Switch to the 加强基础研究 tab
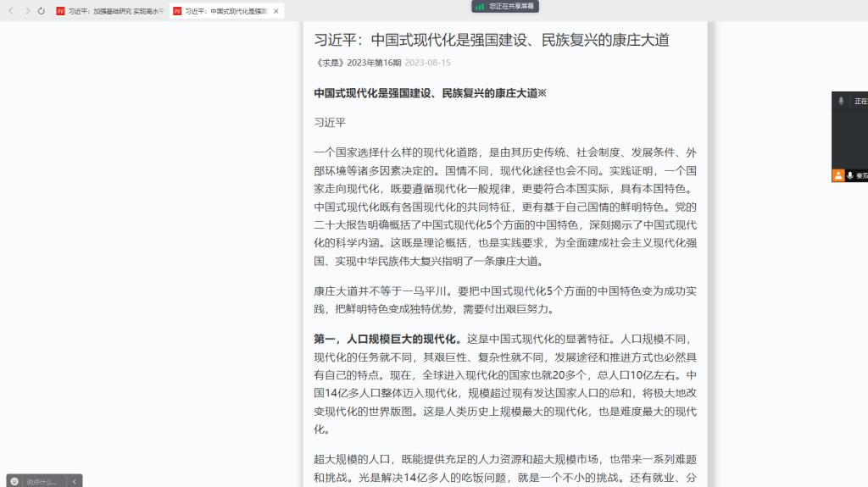 115,11
